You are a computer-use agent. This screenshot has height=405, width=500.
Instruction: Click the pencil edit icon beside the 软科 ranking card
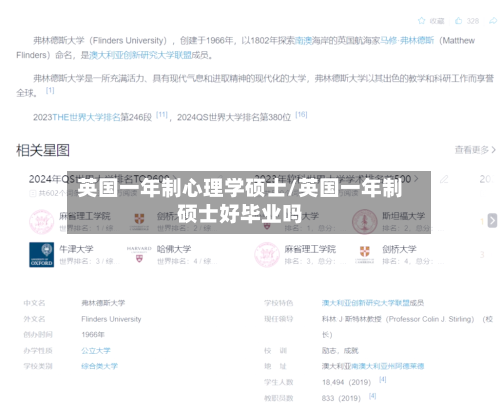click(444, 180)
